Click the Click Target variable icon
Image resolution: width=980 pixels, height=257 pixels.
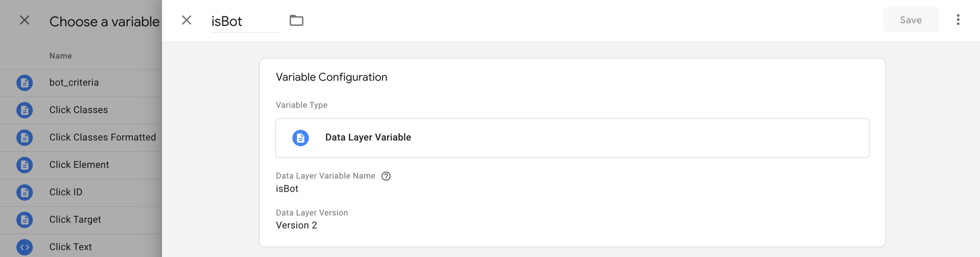[x=24, y=220]
